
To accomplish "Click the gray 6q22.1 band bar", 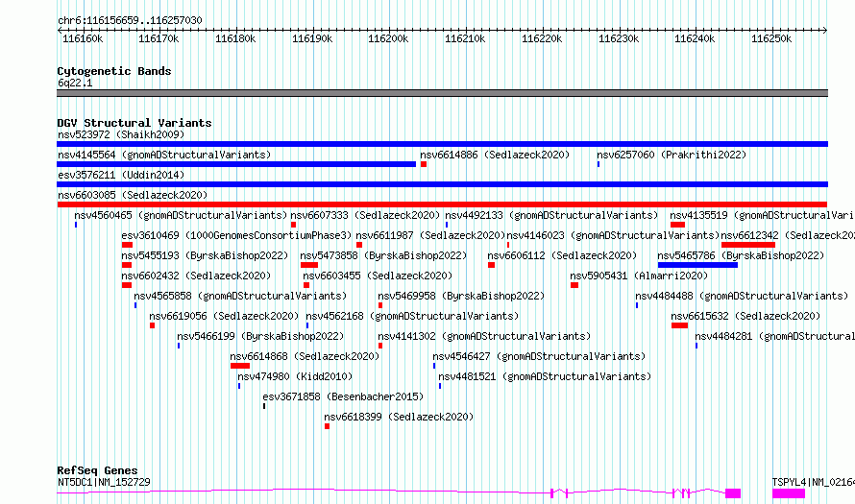I will 442,93.
